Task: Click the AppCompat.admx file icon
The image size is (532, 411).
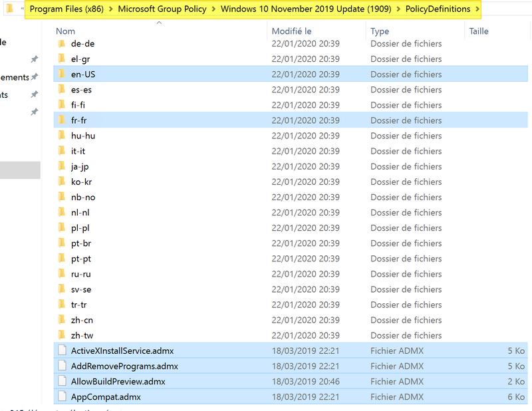Action: tap(62, 397)
